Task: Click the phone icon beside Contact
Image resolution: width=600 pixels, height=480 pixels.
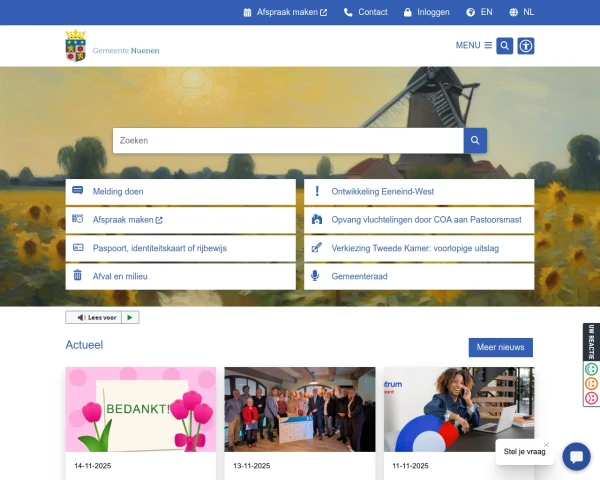Action: 348,13
